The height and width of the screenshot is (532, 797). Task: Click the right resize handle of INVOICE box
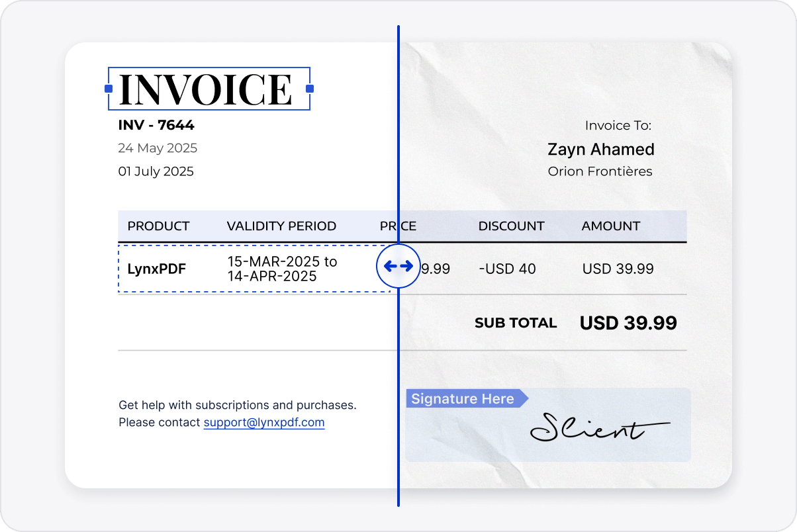coord(309,89)
